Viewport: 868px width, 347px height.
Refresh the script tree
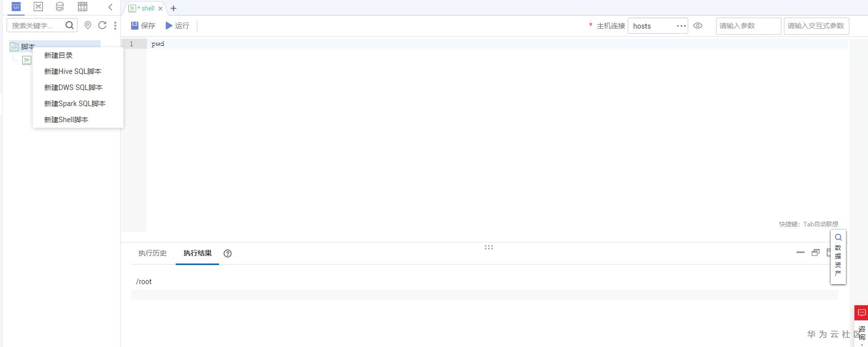pos(102,25)
